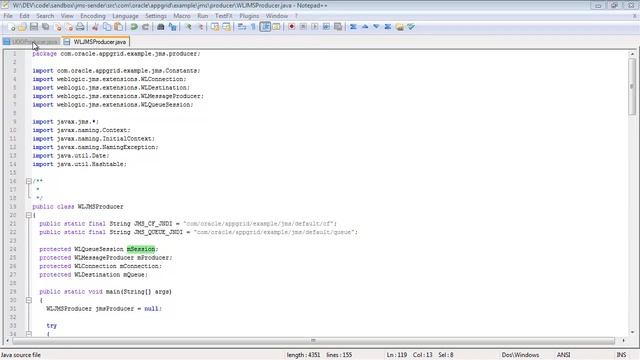
Task: Paste from clipboard using toolbar icon
Action: pos(118,27)
